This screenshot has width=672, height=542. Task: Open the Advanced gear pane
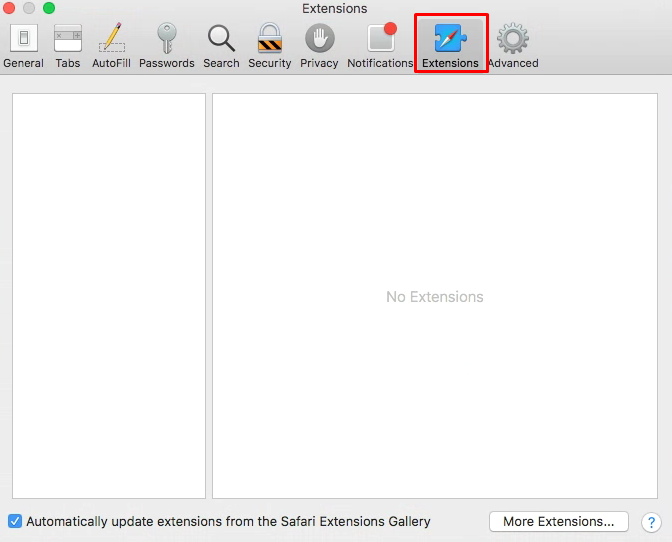coord(513,46)
